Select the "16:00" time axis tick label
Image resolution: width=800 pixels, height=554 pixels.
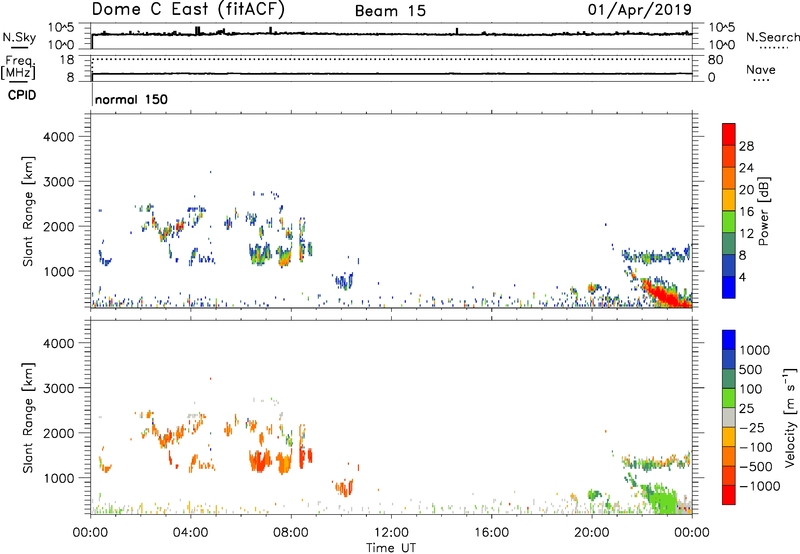[x=491, y=533]
